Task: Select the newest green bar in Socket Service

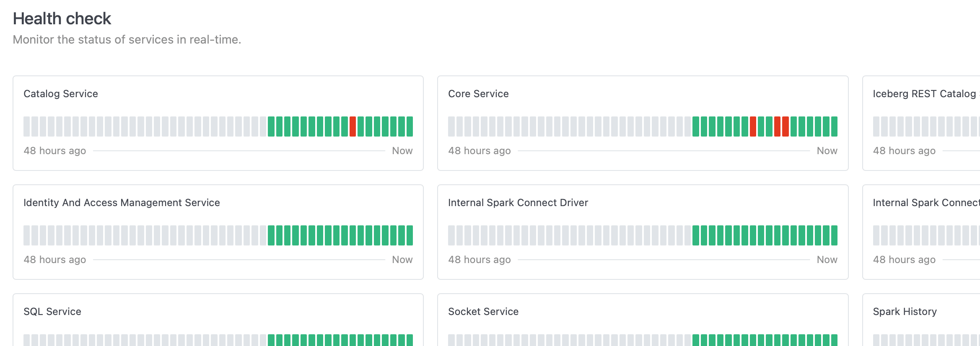Action: point(834,340)
